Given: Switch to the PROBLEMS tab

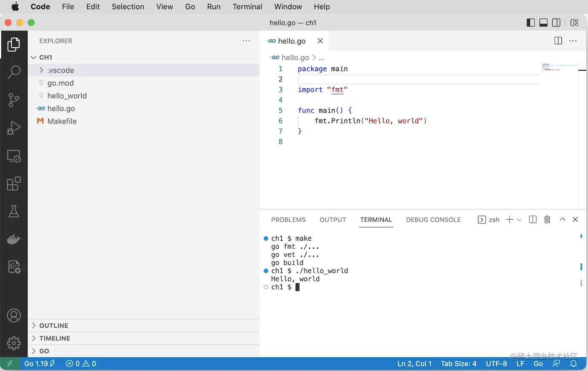Looking at the screenshot, I should 288,220.
